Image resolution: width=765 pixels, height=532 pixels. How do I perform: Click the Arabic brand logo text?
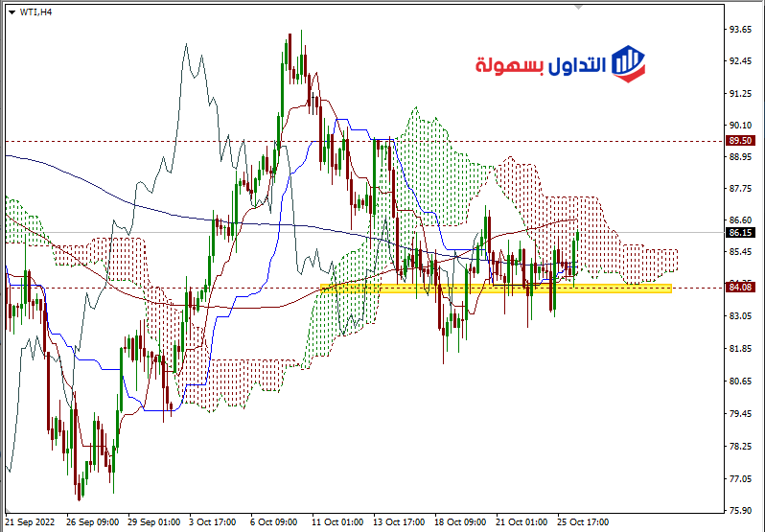click(542, 65)
